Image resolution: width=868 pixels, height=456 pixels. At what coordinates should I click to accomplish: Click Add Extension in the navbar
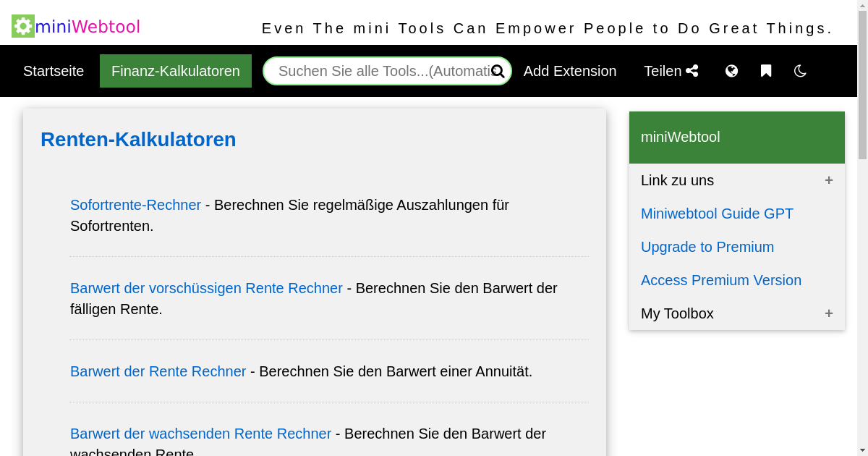pos(570,71)
